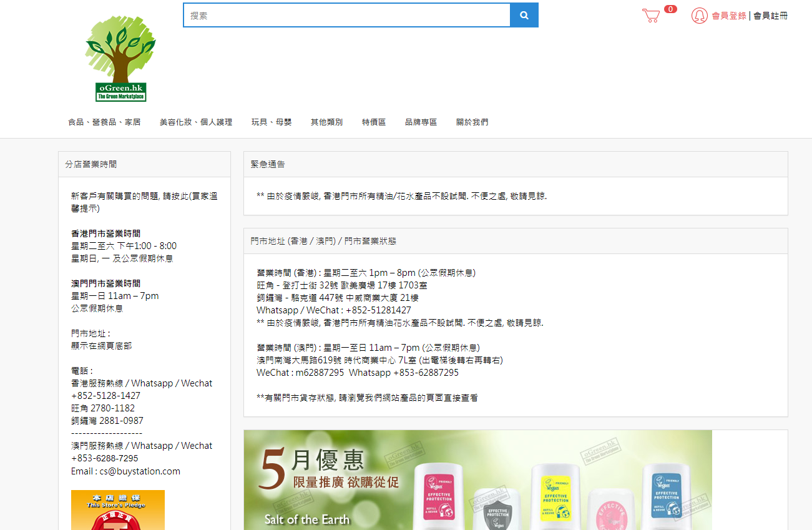Screen dimensions: 812x530
Task: Open the 其他類別 menu
Action: point(326,122)
